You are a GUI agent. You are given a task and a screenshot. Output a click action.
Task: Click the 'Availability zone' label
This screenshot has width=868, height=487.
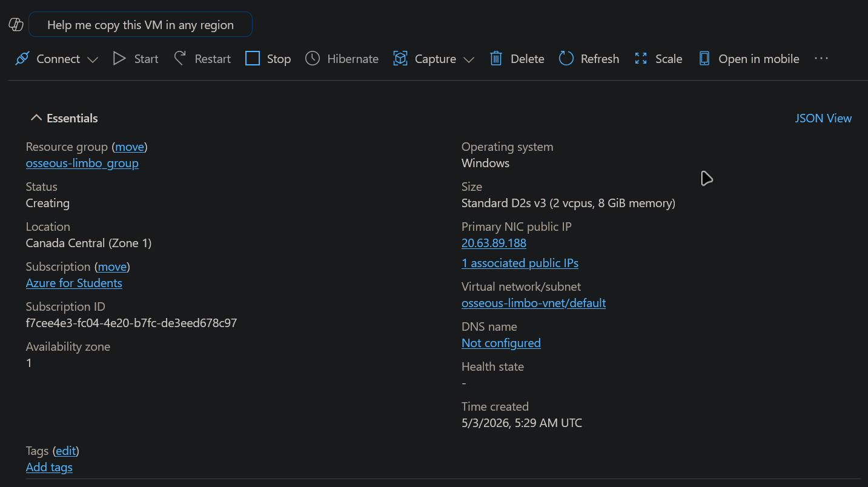tap(68, 346)
